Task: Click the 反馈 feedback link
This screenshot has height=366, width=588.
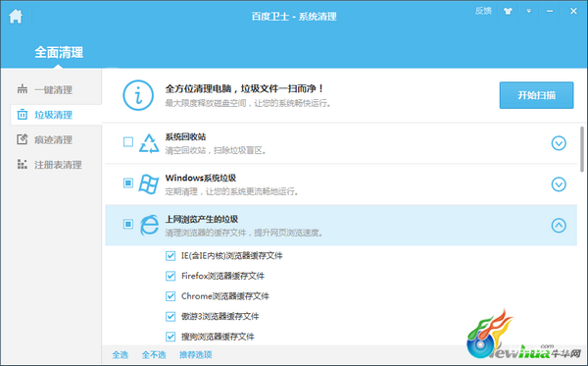Action: [x=483, y=11]
